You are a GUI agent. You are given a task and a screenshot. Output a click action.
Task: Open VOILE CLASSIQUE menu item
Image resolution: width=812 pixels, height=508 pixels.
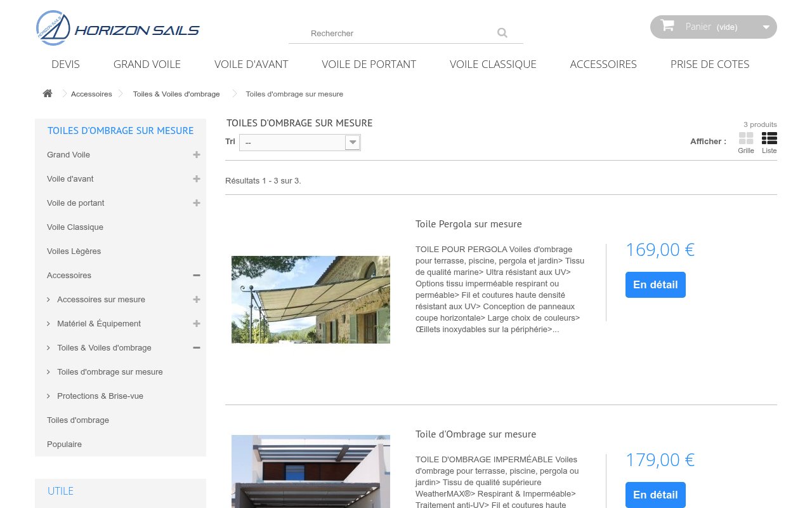tap(493, 64)
